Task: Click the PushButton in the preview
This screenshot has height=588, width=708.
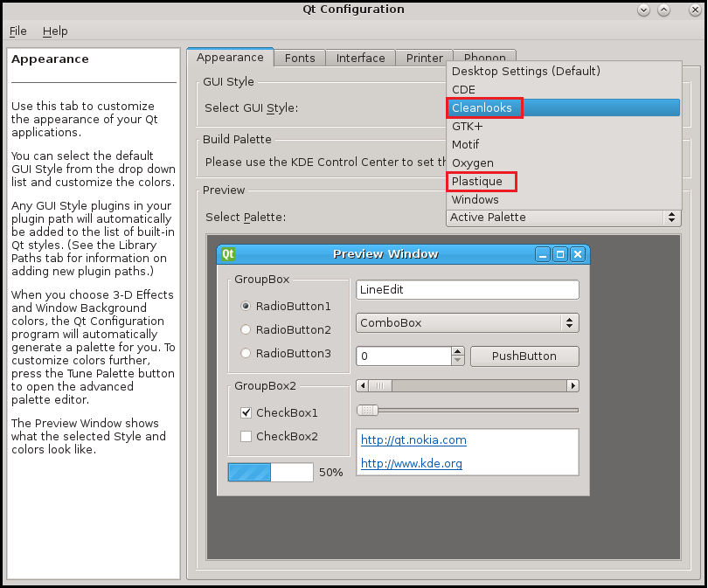Action: click(524, 356)
